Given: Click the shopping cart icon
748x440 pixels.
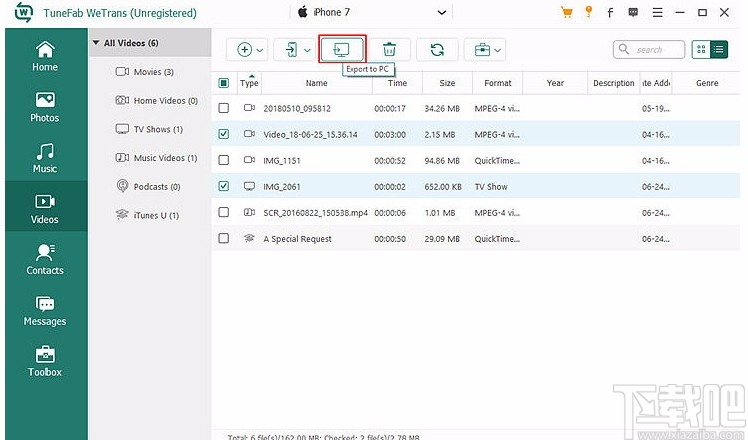Looking at the screenshot, I should (x=566, y=12).
